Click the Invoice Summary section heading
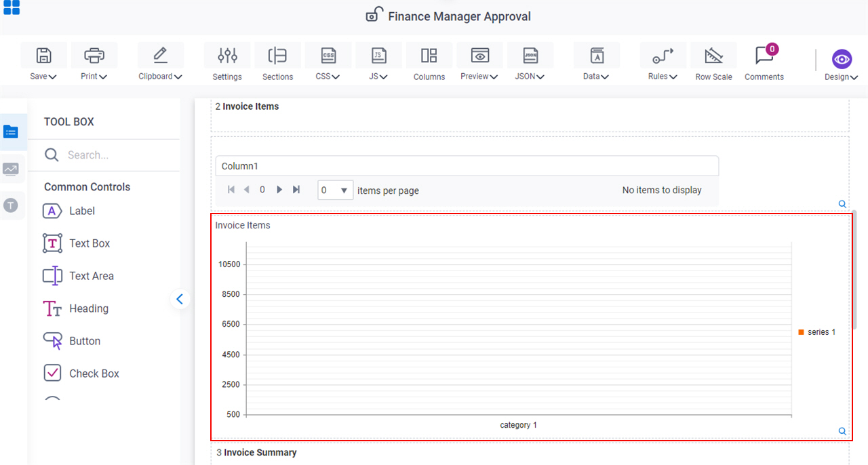Viewport: 868px width, 465px height. (260, 453)
